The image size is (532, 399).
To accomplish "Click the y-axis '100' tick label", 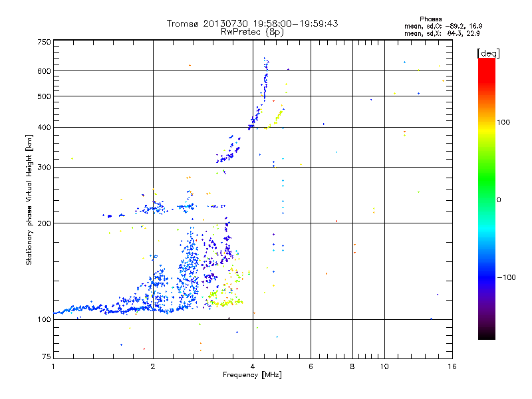I will pyautogui.click(x=44, y=319).
